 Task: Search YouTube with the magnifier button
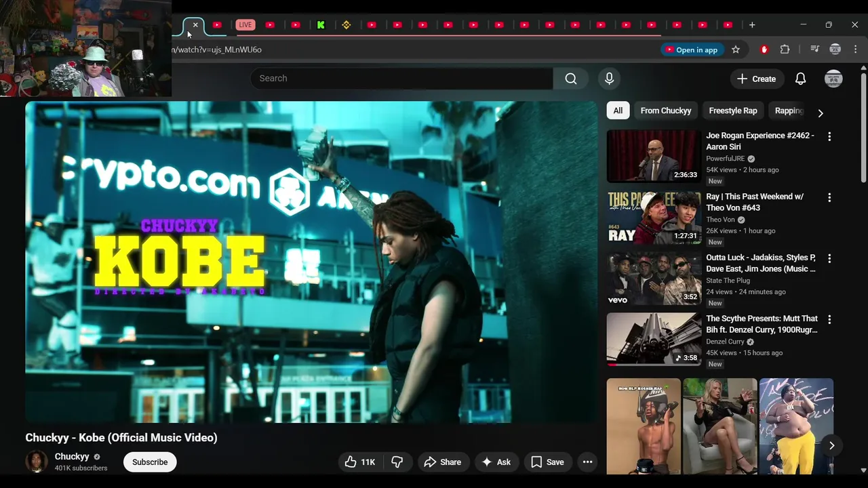[570, 79]
